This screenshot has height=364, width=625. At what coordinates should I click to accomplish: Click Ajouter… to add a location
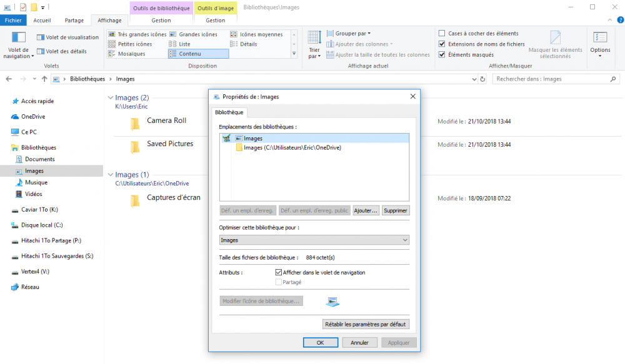click(x=366, y=210)
